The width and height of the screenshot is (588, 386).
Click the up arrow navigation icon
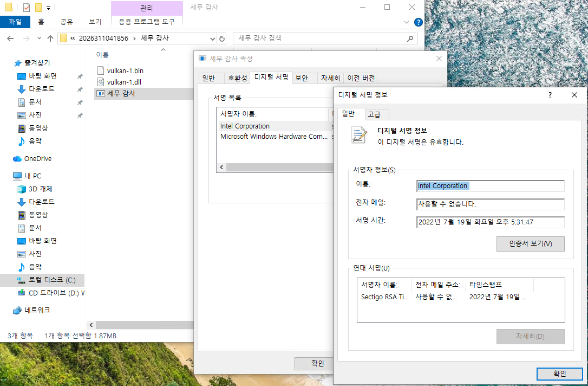50,38
